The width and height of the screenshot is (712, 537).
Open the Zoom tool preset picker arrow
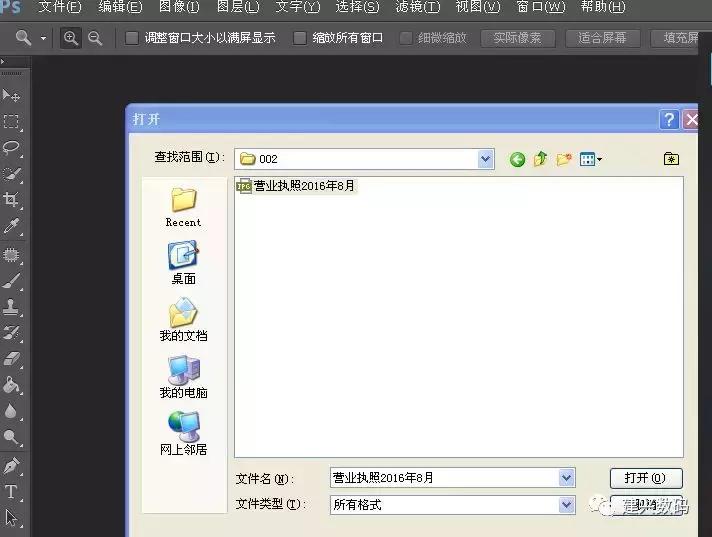click(43, 38)
